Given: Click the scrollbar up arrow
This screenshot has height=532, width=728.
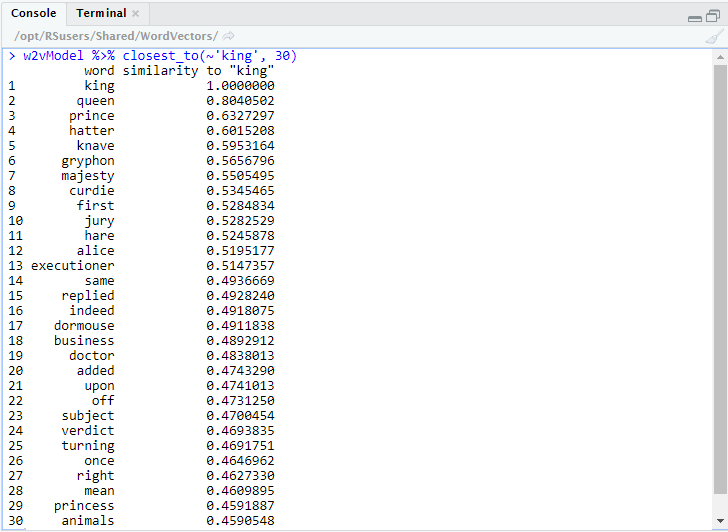Looking at the screenshot, I should pos(720,56).
